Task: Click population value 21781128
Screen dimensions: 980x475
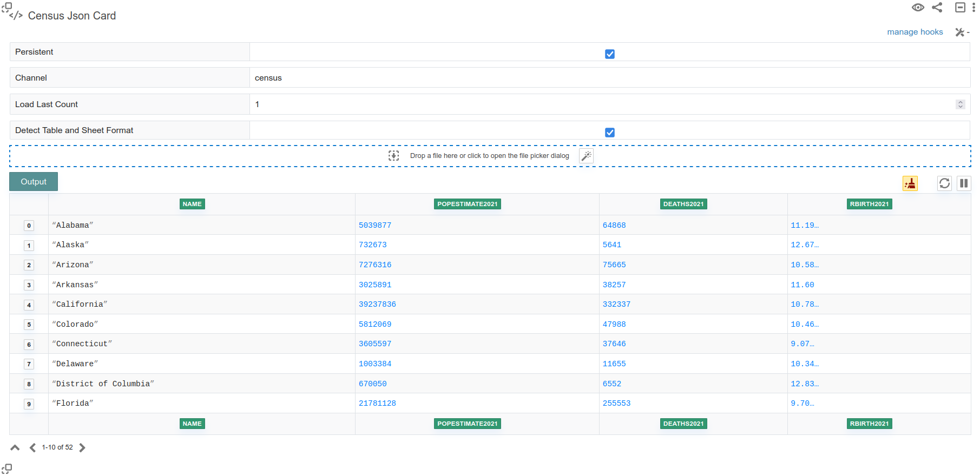Action: 377,403
